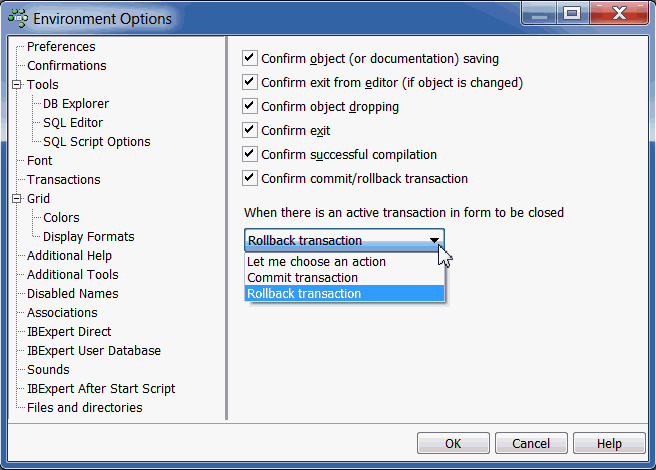Click the transaction combo box arrow

point(434,240)
